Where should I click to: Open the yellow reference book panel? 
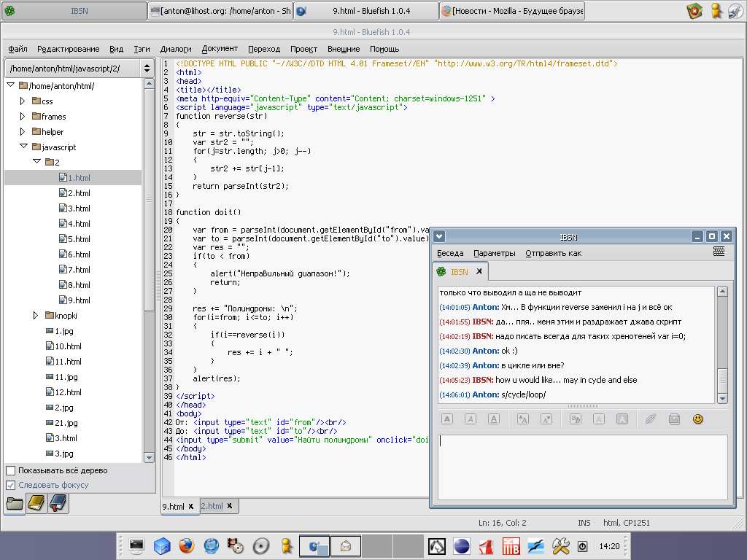tap(36, 503)
